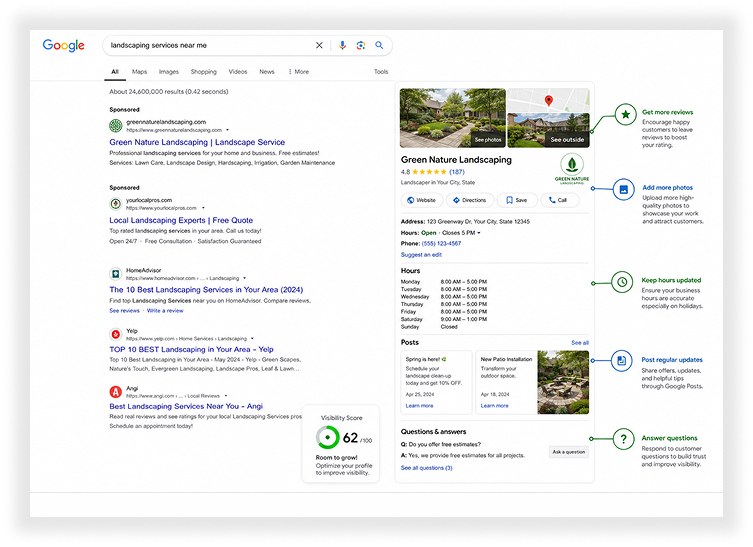Select the All results tab
Image resolution: width=753 pixels, height=547 pixels.
[115, 72]
